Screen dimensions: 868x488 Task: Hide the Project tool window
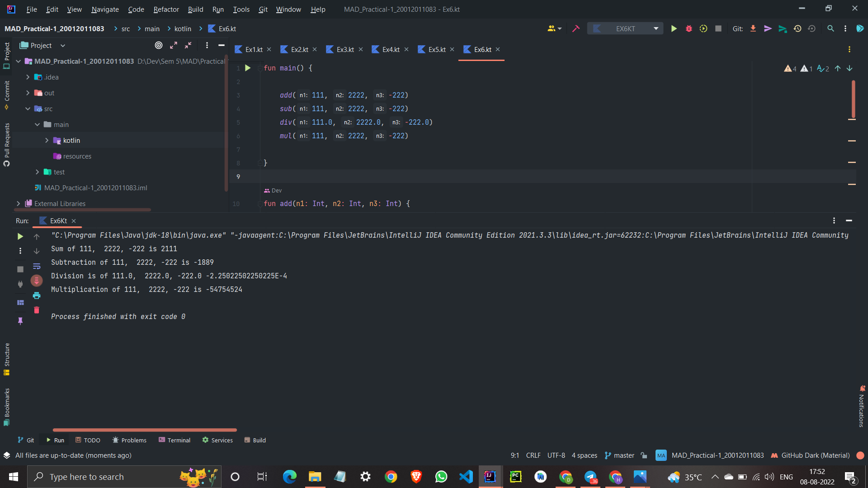[222, 45]
